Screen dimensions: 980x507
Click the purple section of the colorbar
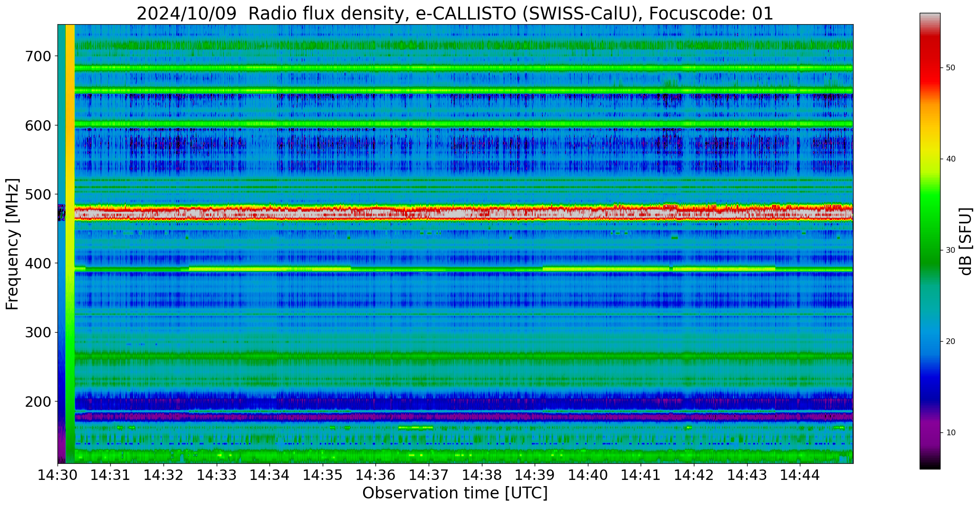click(x=930, y=430)
